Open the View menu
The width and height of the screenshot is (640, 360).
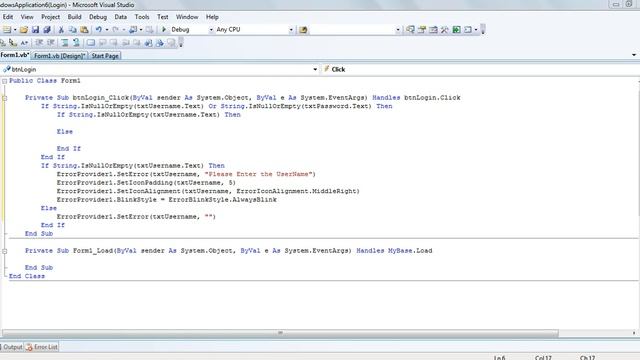tap(27, 17)
